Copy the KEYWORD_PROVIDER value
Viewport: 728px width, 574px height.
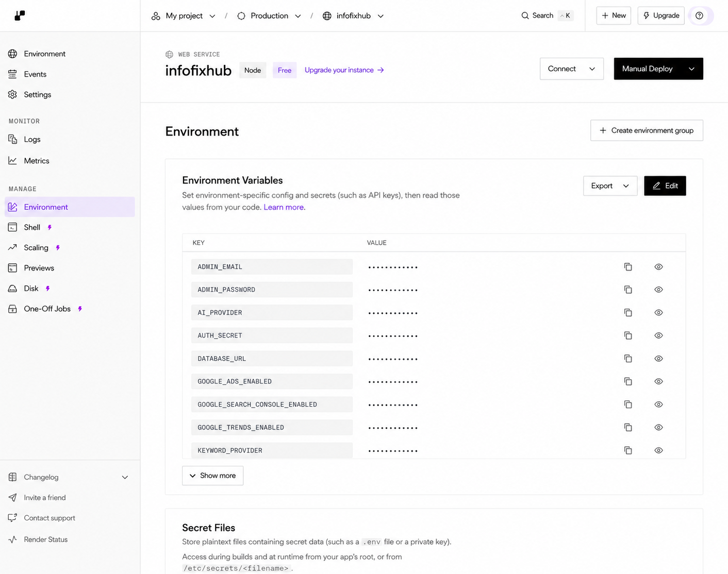coord(628,450)
